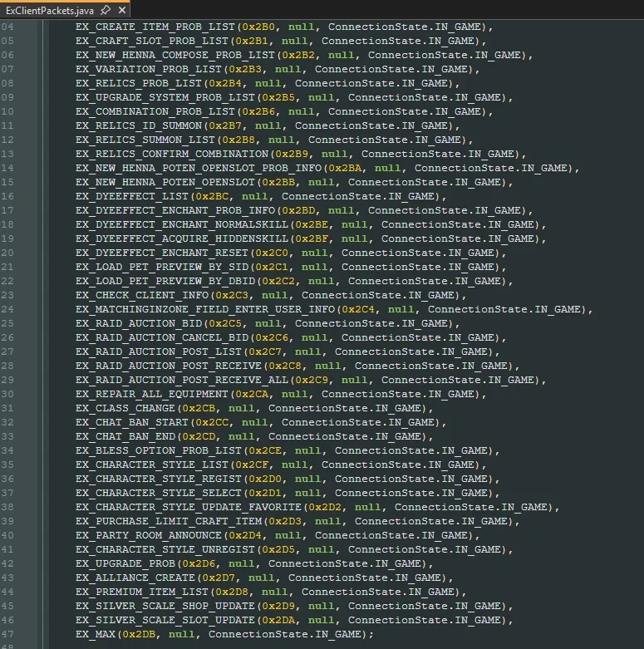The width and height of the screenshot is (644, 649).
Task: Click EX_CHARACTER_STYLE_UNREGIST identifier
Action: [165, 549]
